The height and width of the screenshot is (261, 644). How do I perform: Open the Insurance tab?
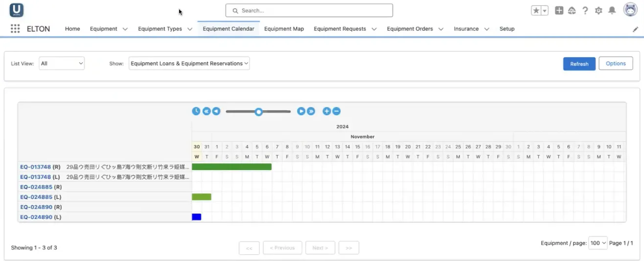[x=466, y=29]
